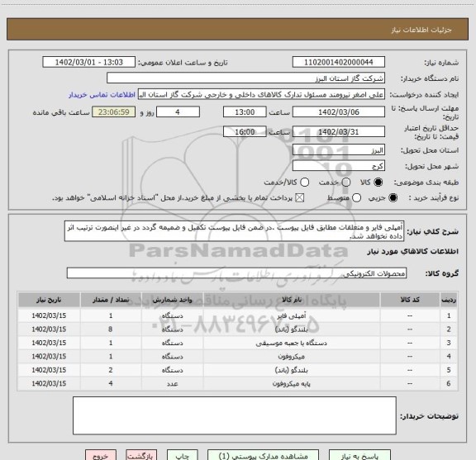Click the delivery city field کرج
Image resolution: width=476 pixels, height=460 pixels.
pos(339,166)
